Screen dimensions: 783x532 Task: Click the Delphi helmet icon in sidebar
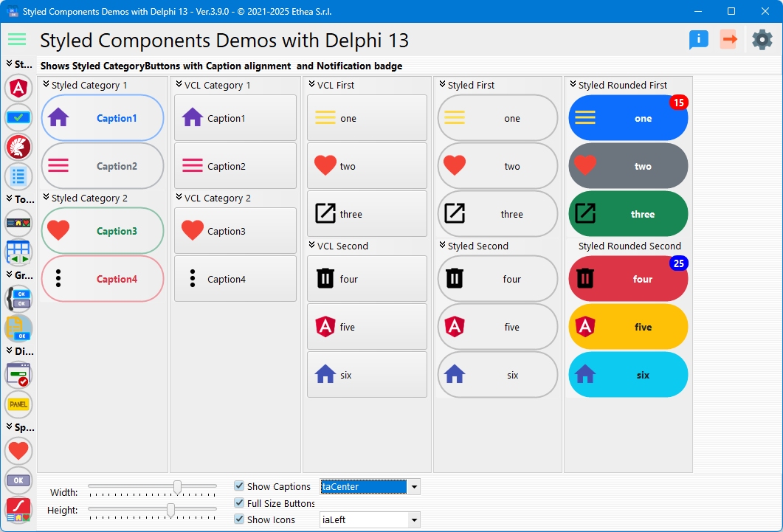point(18,147)
